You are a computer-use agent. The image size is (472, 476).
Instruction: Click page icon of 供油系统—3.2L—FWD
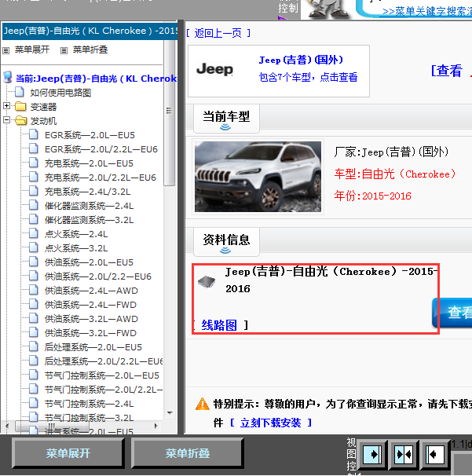[34, 332]
